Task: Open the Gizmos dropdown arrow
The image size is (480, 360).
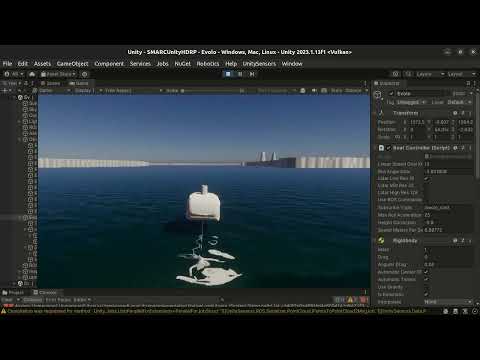Action: [x=366, y=91]
